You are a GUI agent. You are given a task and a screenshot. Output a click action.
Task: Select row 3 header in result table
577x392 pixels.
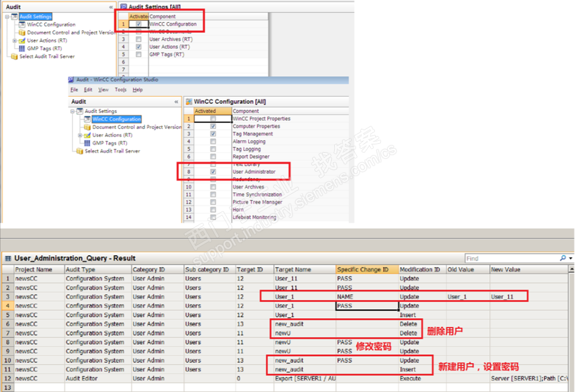(x=7, y=297)
